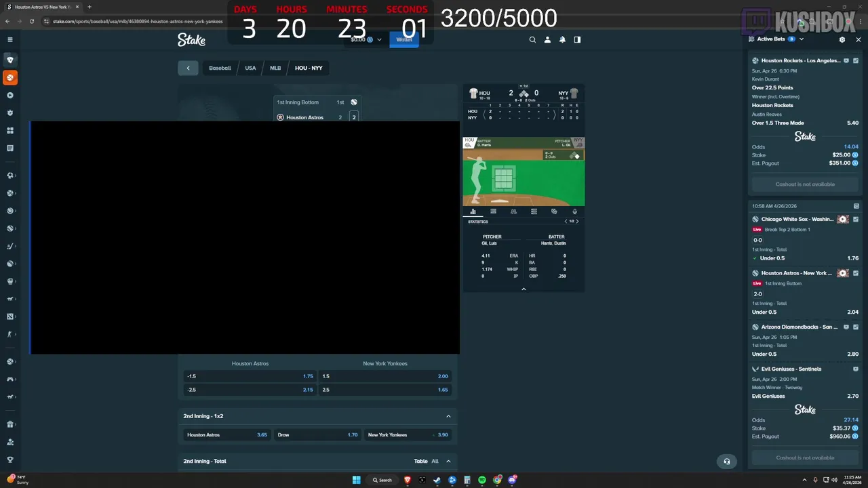The width and height of the screenshot is (868, 488).
Task: Collapse the 2nd Inning - Total market
Action: 448,461
